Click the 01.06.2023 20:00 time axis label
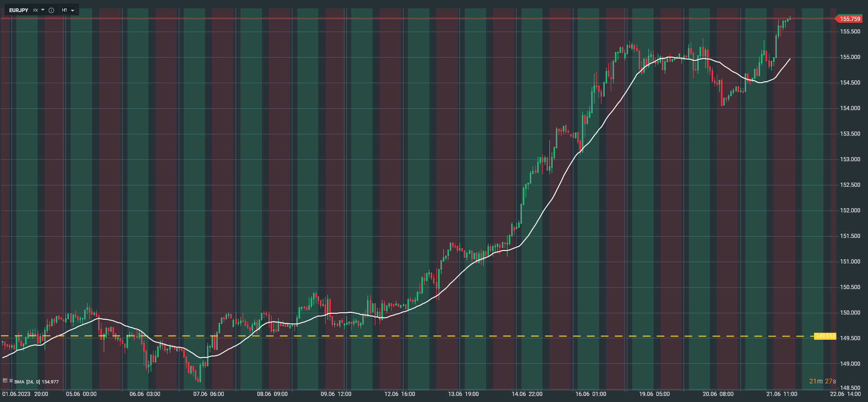 click(25, 394)
